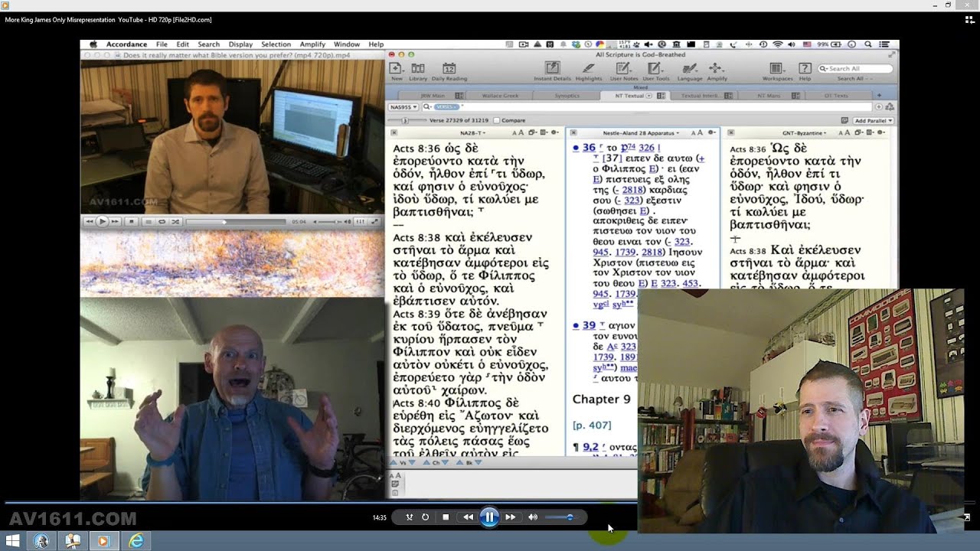Add a new workspace tab with the plus button
Screen dimensions: 980x551
879,96
